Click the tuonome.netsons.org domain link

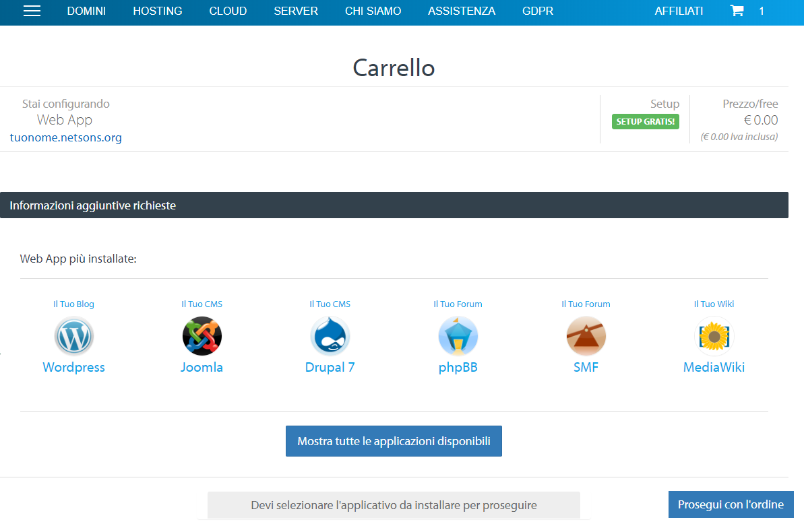(x=66, y=138)
